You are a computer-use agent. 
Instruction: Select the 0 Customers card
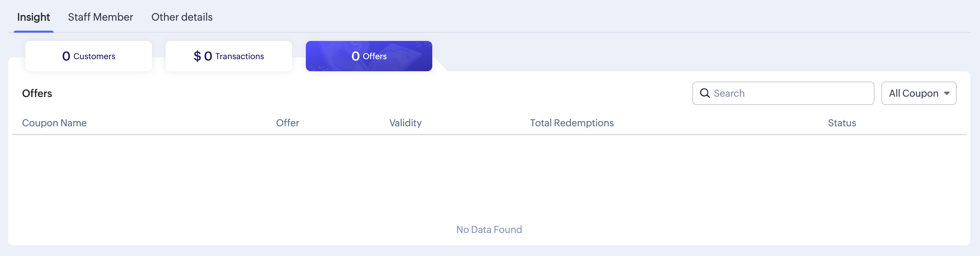[89, 56]
